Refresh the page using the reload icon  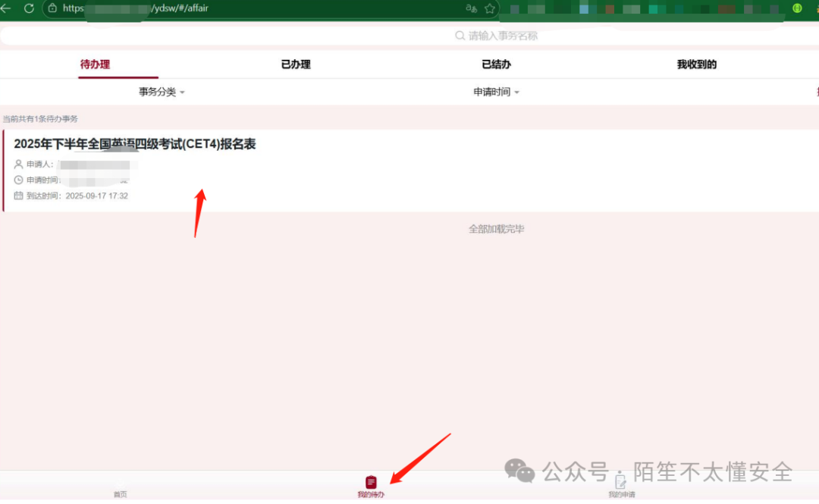coord(28,9)
